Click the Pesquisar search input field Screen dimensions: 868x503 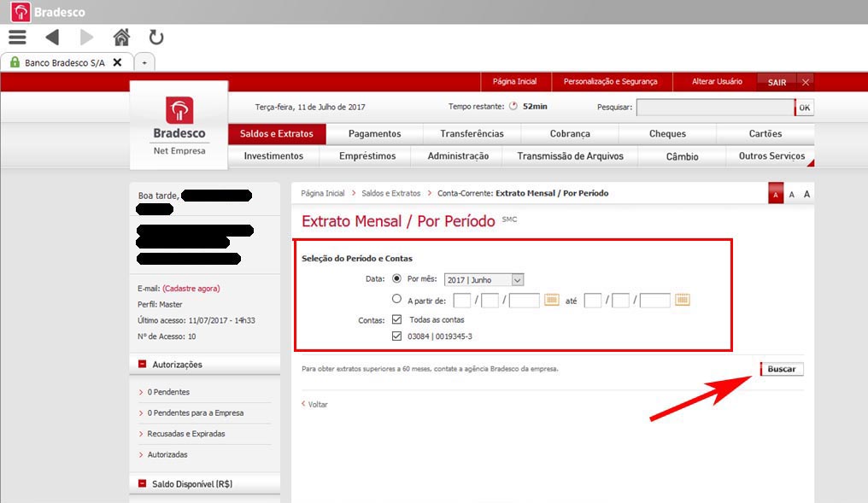point(715,108)
